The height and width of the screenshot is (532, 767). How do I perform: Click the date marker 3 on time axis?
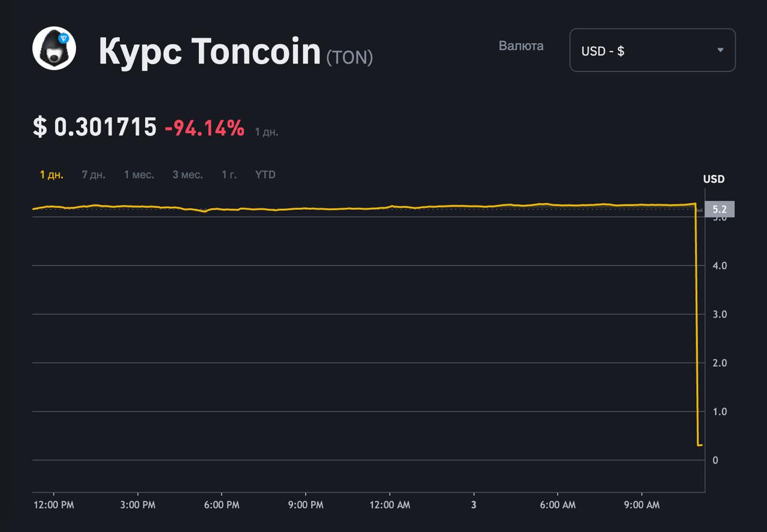coord(473,505)
